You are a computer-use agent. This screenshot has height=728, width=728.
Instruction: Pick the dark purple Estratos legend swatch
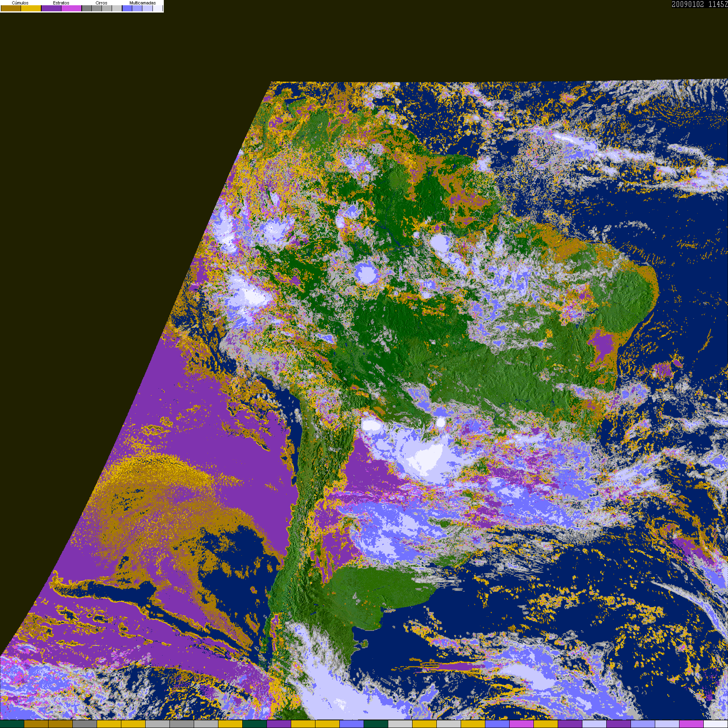tap(51, 8)
